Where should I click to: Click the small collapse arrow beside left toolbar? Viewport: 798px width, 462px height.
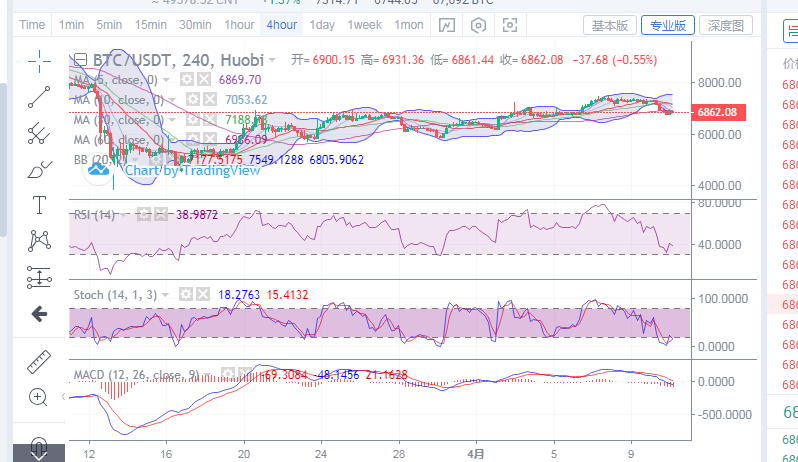[x=63, y=396]
